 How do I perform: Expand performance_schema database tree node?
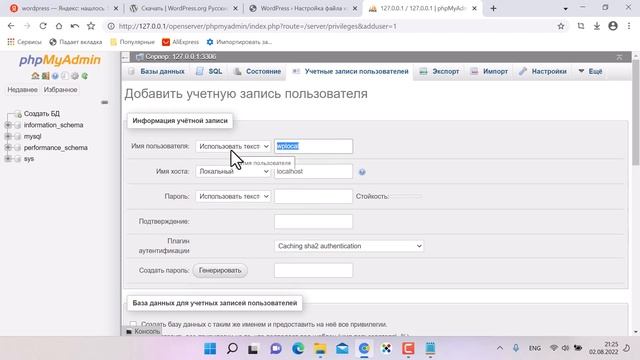(8, 147)
